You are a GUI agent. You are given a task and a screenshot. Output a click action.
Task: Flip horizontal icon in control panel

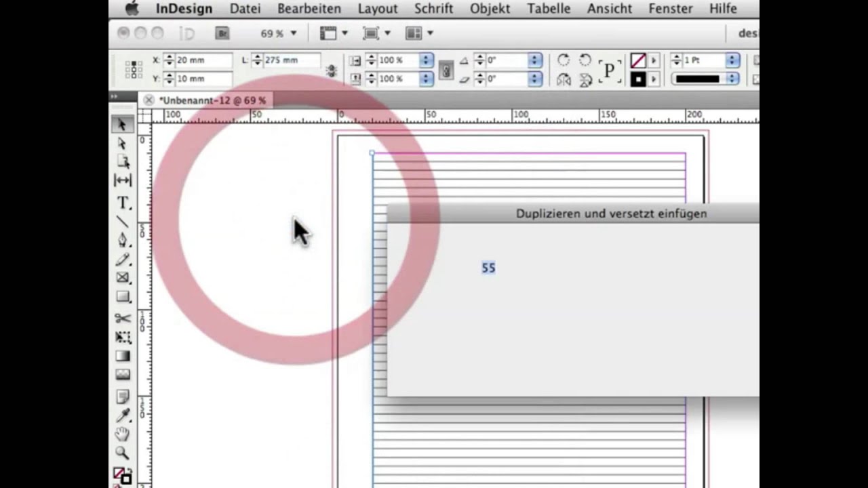point(564,79)
